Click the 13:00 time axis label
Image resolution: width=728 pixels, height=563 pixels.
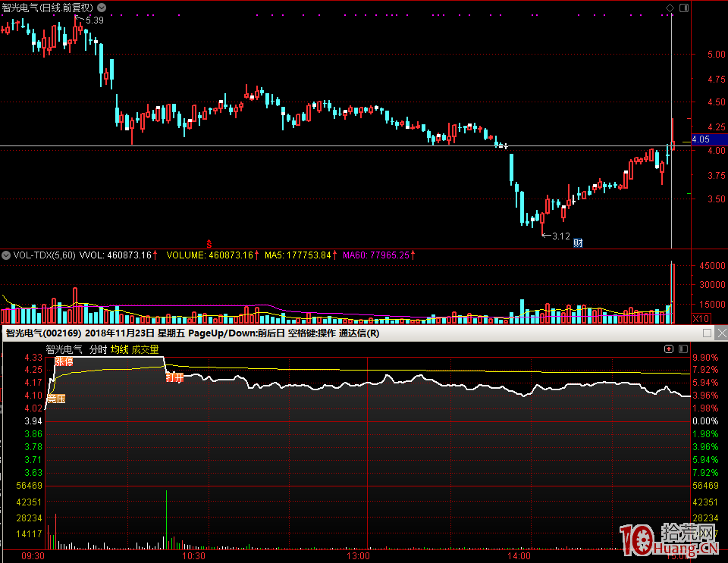(359, 555)
